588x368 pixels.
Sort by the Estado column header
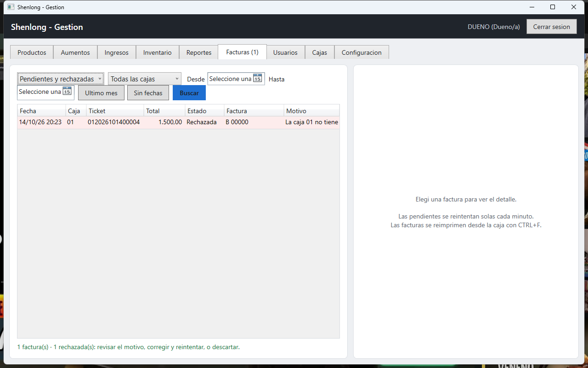(x=204, y=111)
